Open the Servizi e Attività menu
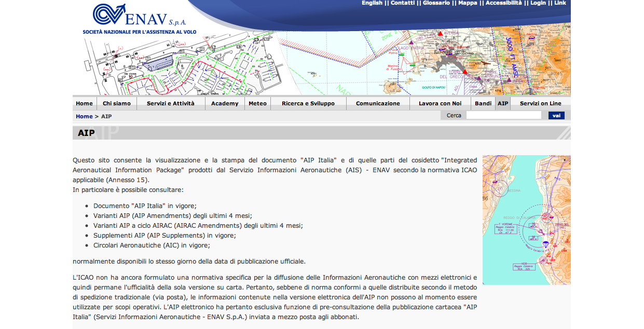Image resolution: width=644 pixels, height=329 pixels. (171, 103)
